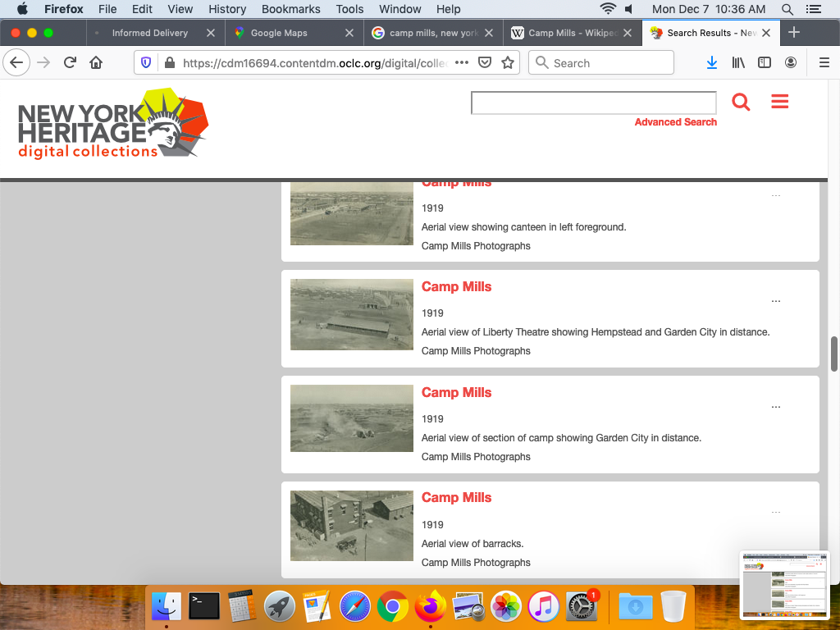
Task: Open the Bookmarks menu
Action: click(290, 9)
